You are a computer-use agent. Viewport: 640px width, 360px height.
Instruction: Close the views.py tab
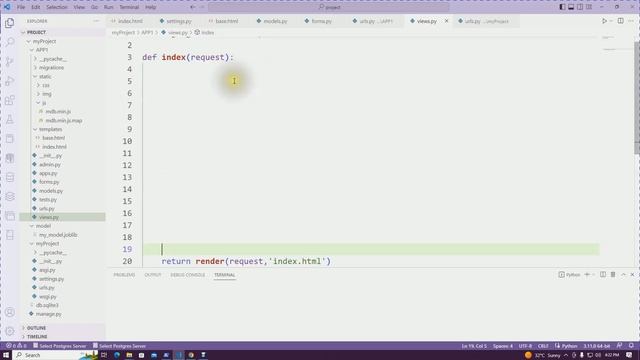coord(446,21)
